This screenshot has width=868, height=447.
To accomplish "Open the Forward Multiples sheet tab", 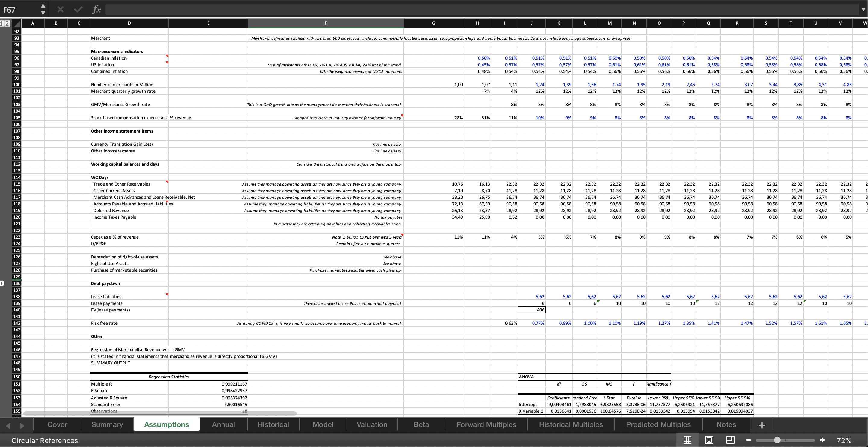I will [x=486, y=424].
